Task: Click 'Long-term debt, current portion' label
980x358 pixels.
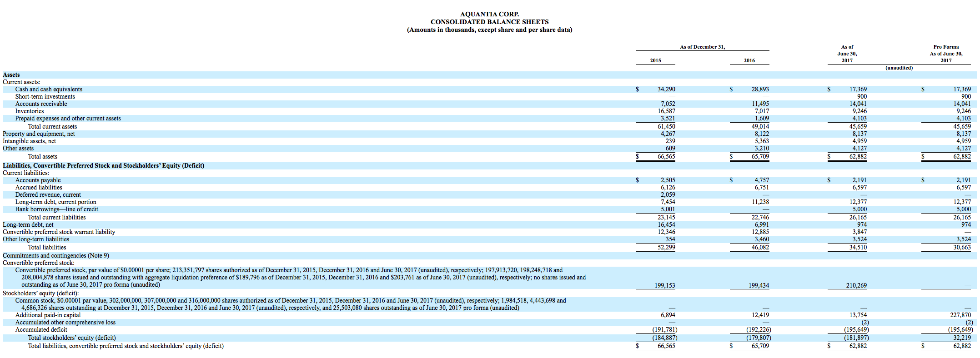Action: [x=55, y=202]
